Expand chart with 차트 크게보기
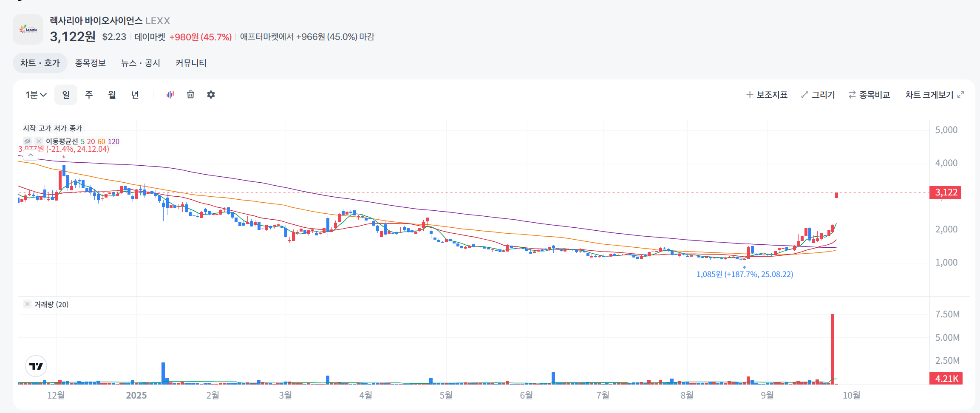The image size is (980, 413). click(935, 95)
